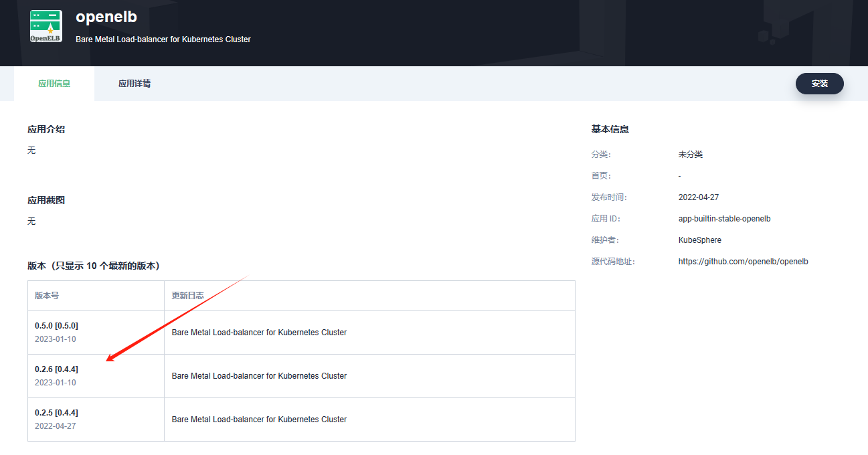Click the 基本信息 heading
Viewport: 868px width, 455px height.
coord(610,129)
